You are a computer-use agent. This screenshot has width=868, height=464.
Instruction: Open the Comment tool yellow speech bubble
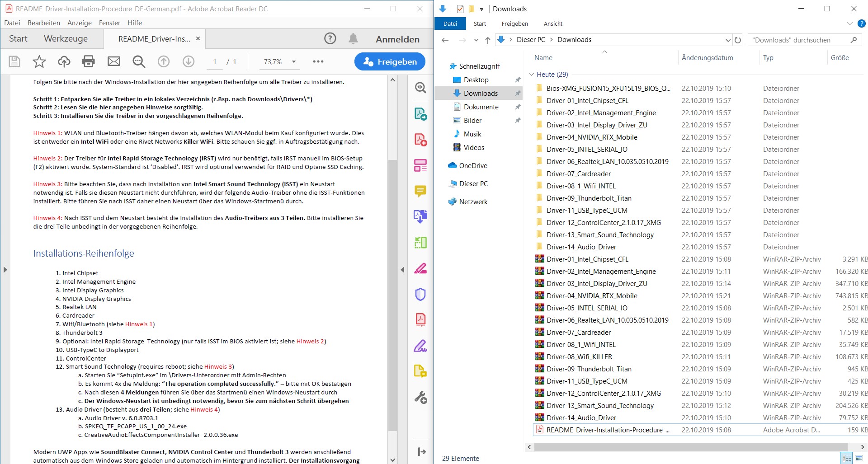pos(420,191)
